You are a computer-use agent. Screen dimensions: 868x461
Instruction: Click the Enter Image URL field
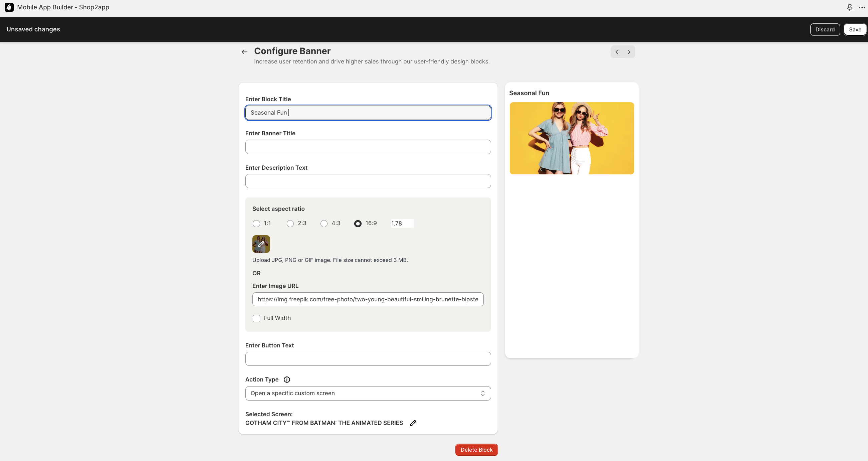click(368, 299)
